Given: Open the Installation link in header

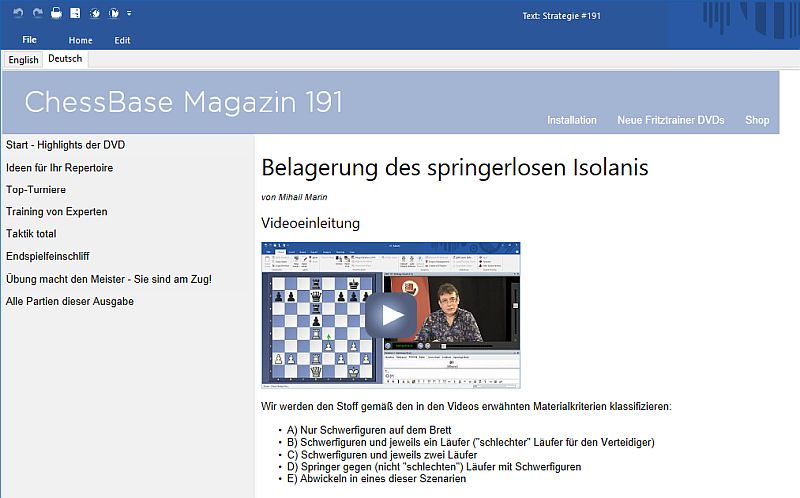Looking at the screenshot, I should coord(571,120).
